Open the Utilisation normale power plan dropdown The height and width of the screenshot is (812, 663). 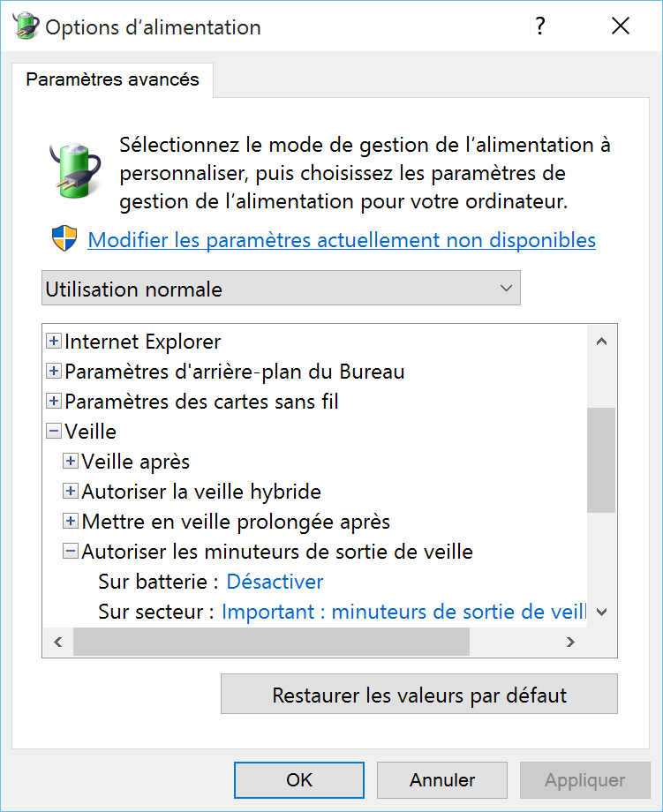pyautogui.click(x=281, y=289)
